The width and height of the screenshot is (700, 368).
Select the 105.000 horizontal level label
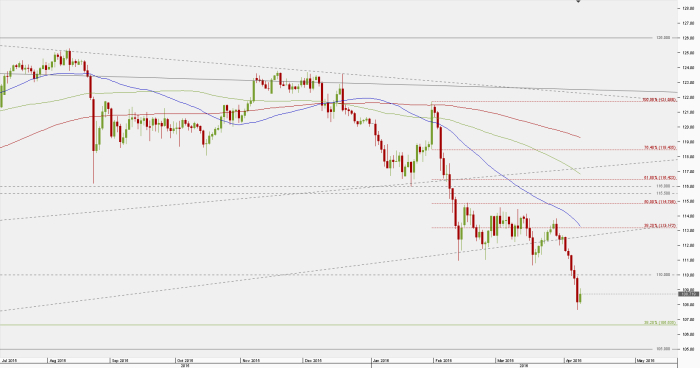(663, 349)
